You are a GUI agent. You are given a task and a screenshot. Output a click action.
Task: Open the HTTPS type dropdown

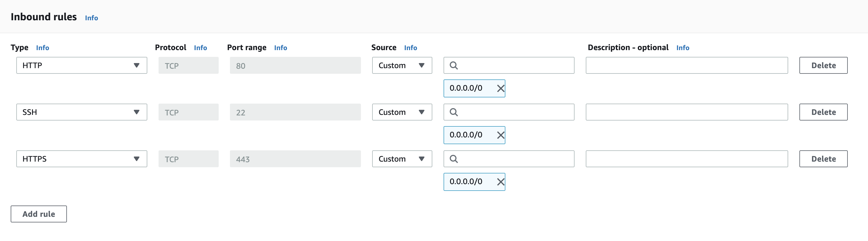tap(82, 159)
